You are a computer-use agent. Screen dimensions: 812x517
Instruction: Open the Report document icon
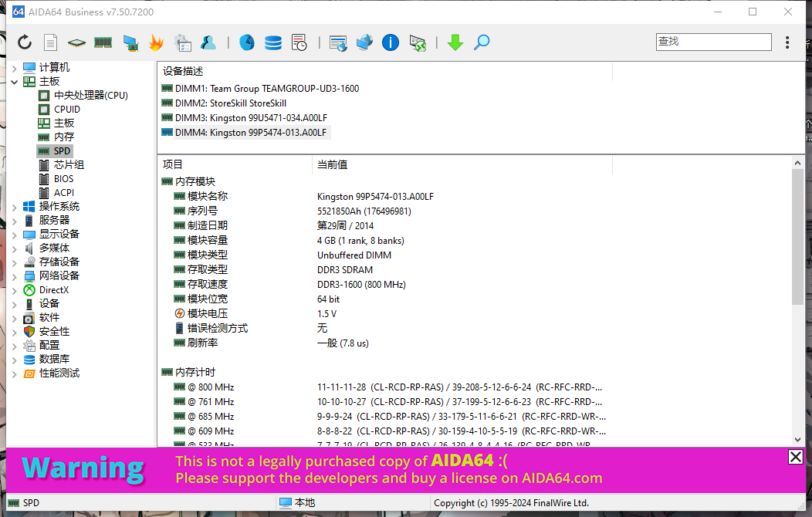tap(50, 42)
